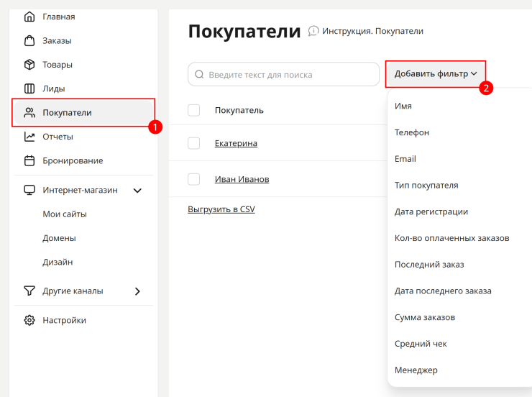Screen dimensions: 532x397
Task: Click the funnel icon beside Другие каналы
Action: tap(29, 291)
